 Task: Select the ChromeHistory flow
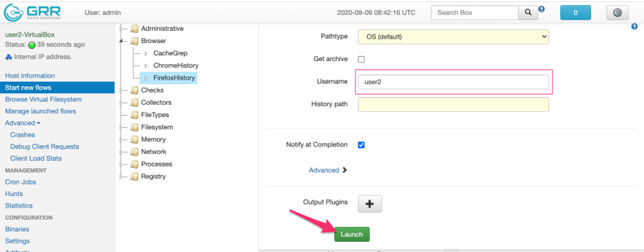(x=176, y=66)
